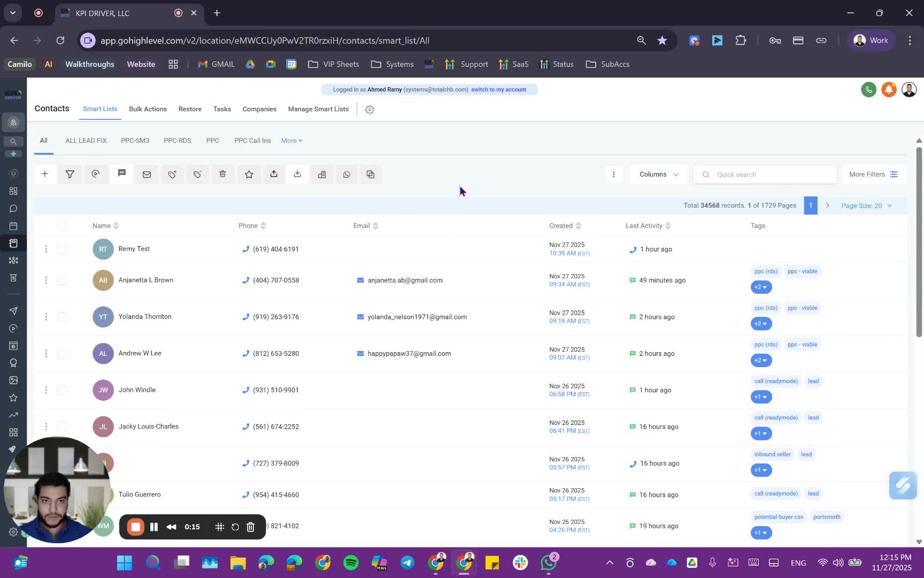Select the PPC-RDS smart list
The width and height of the screenshot is (924, 578).
coord(177,140)
